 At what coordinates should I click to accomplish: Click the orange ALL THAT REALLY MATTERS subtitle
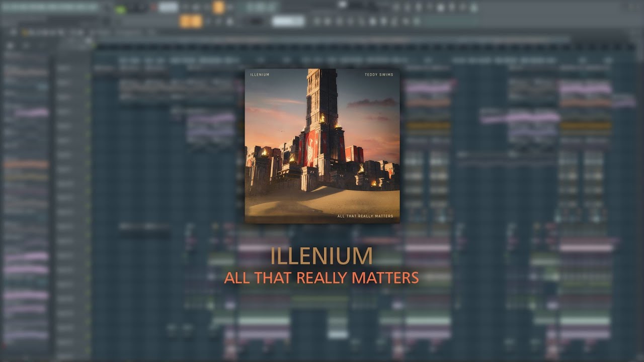coord(321,278)
